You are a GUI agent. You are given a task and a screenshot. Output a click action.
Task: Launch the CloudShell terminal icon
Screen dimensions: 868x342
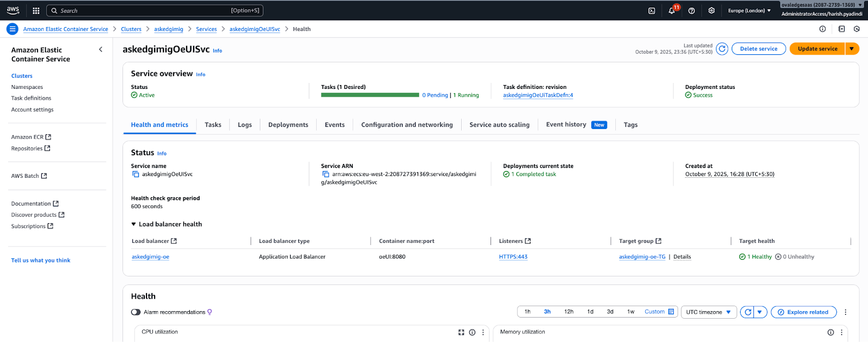pos(652,10)
